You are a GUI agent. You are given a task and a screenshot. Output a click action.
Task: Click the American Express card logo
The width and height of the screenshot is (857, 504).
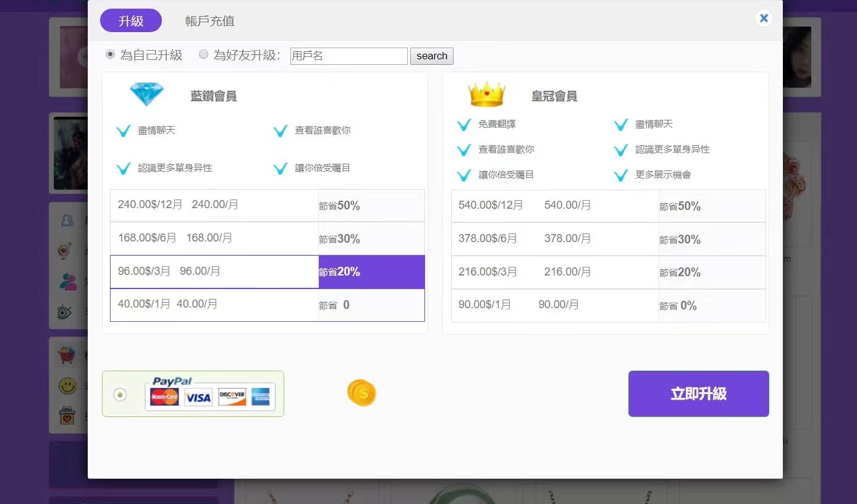click(261, 397)
